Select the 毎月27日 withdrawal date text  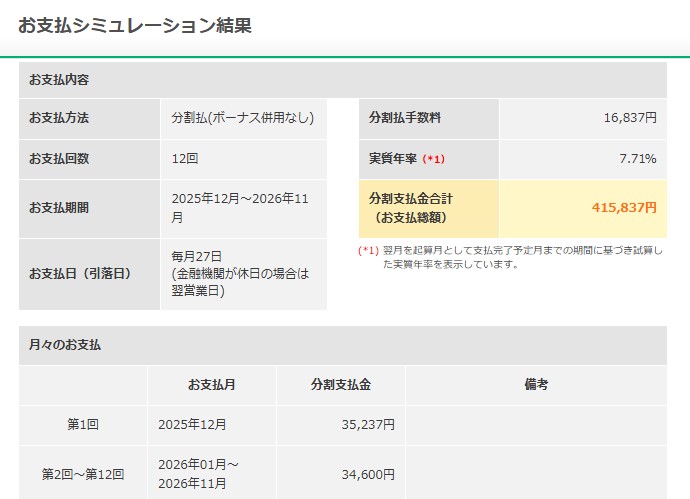[197, 256]
